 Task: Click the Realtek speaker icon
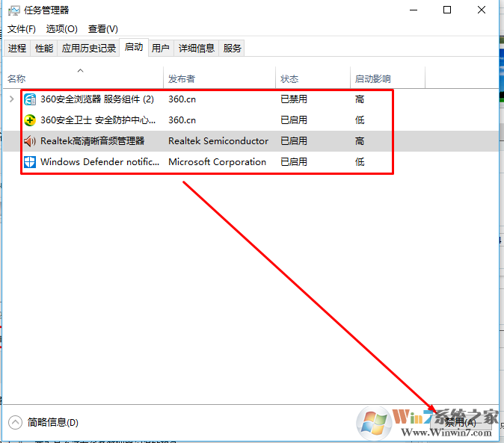click(30, 141)
